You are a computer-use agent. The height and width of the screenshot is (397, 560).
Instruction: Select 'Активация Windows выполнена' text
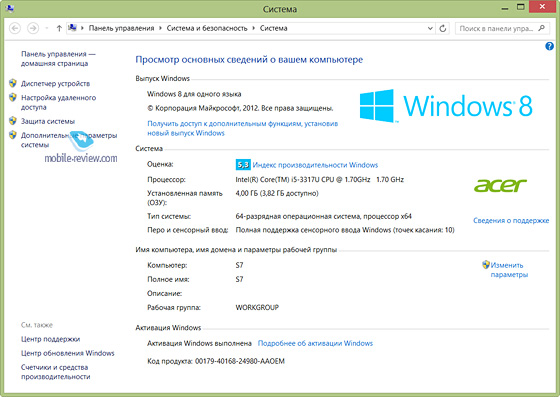click(199, 343)
